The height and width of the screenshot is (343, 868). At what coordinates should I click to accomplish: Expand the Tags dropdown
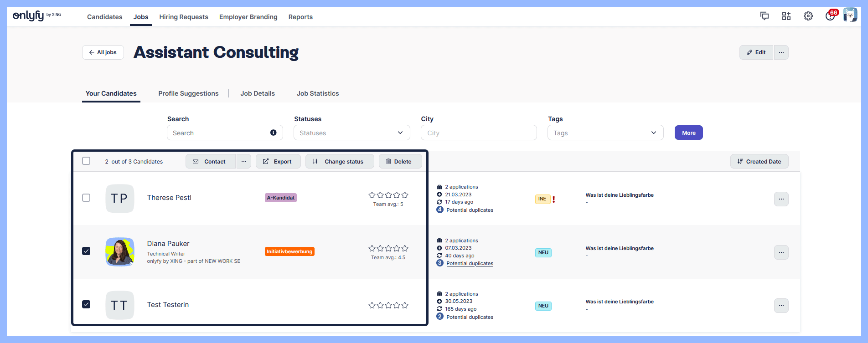click(605, 133)
